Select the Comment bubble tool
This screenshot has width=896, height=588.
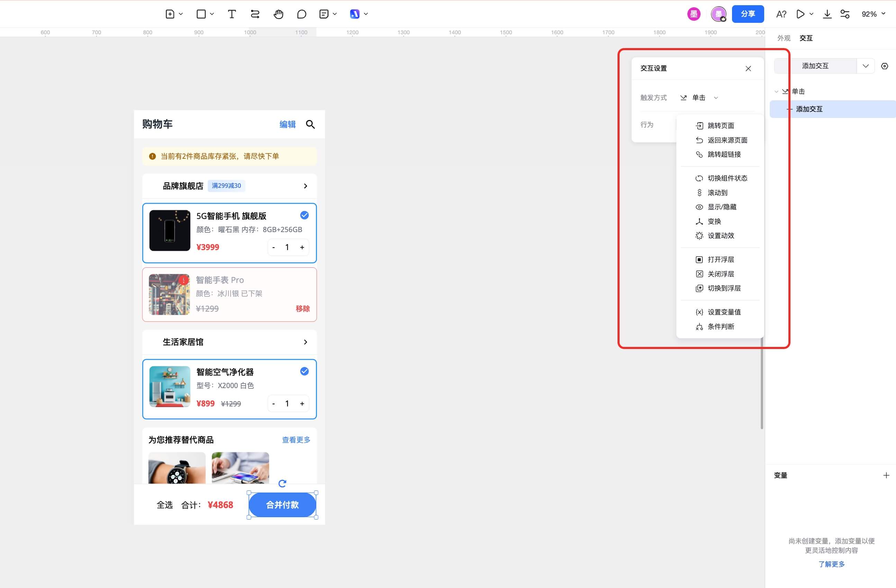[x=302, y=14]
